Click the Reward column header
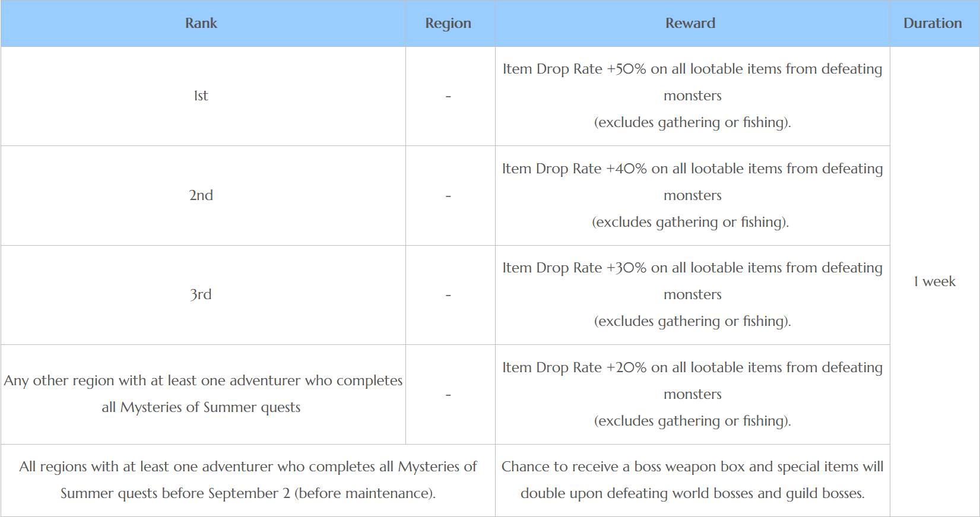This screenshot has height=517, width=980. coord(690,23)
